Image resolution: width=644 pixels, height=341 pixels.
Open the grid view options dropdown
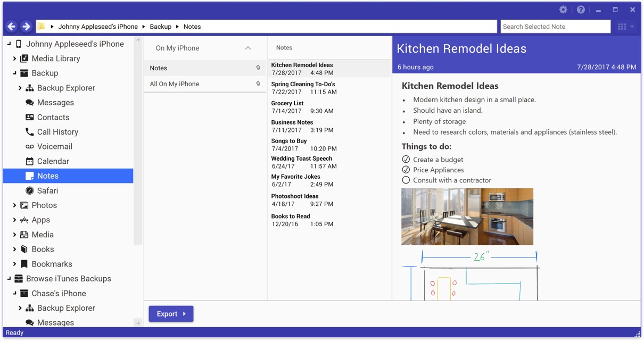(x=625, y=27)
